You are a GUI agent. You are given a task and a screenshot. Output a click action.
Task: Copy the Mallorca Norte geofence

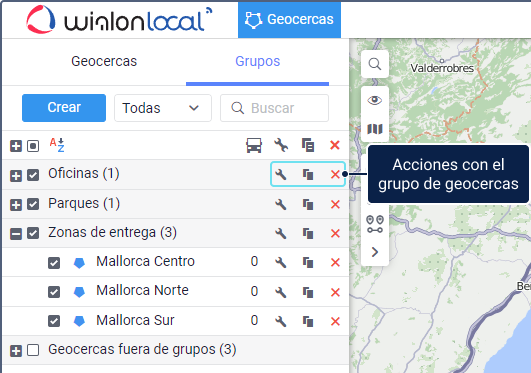(x=308, y=292)
